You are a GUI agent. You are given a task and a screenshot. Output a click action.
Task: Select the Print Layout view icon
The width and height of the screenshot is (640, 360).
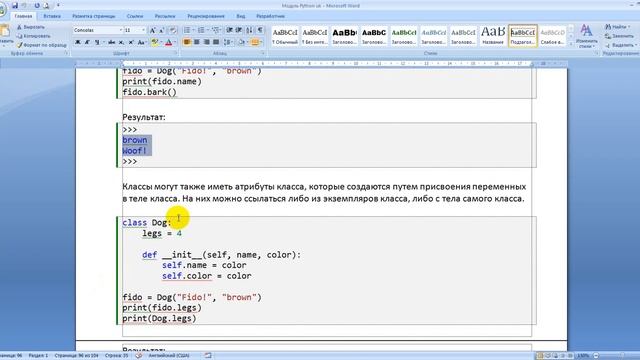tap(540, 356)
